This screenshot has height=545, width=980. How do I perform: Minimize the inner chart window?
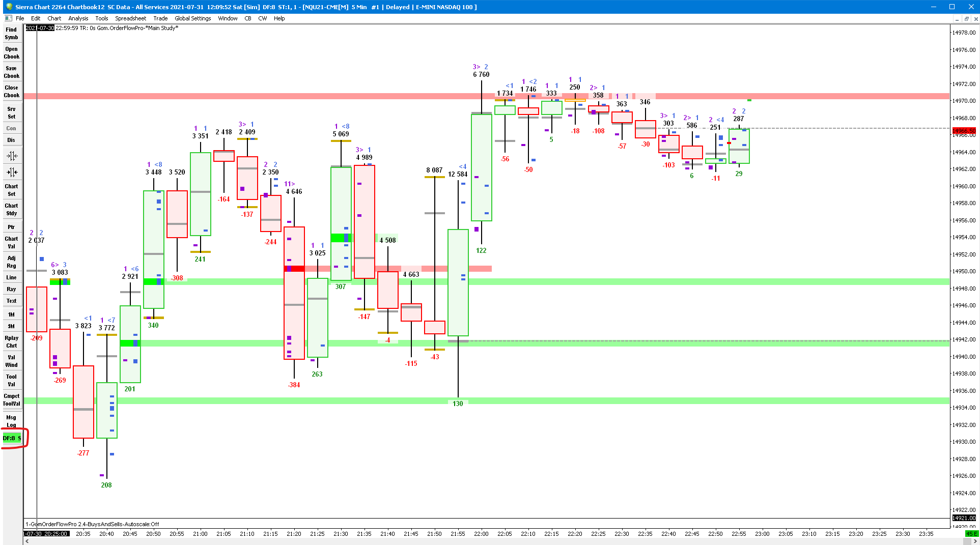point(957,19)
